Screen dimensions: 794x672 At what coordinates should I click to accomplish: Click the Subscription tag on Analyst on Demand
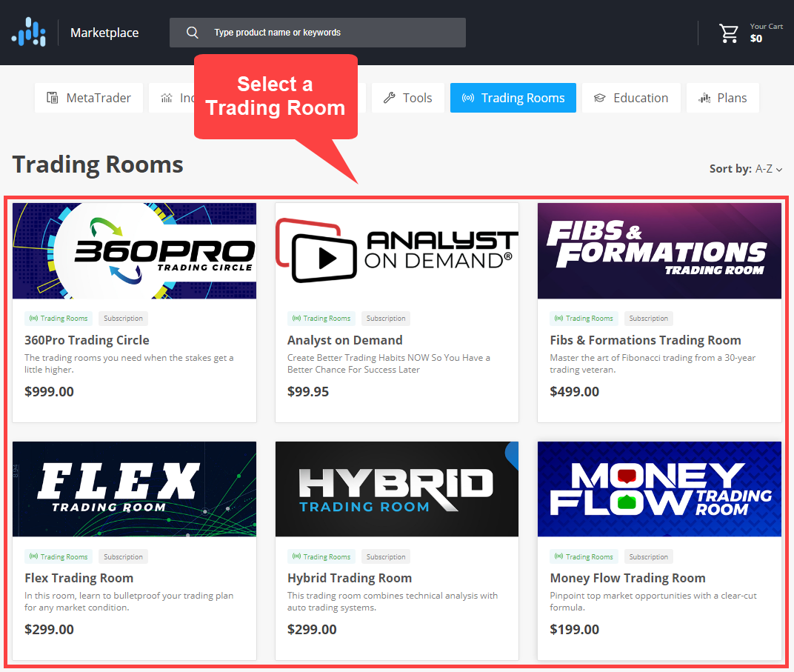pos(385,319)
